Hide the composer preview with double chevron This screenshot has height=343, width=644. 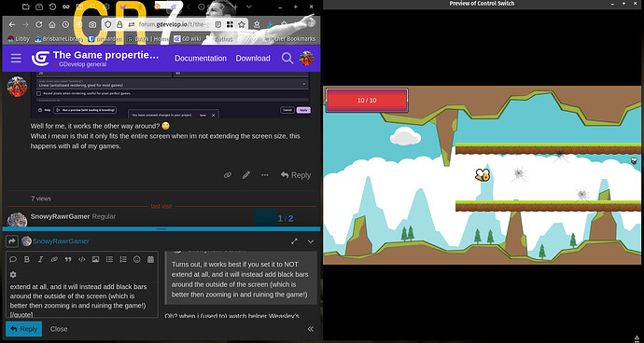click(x=311, y=329)
